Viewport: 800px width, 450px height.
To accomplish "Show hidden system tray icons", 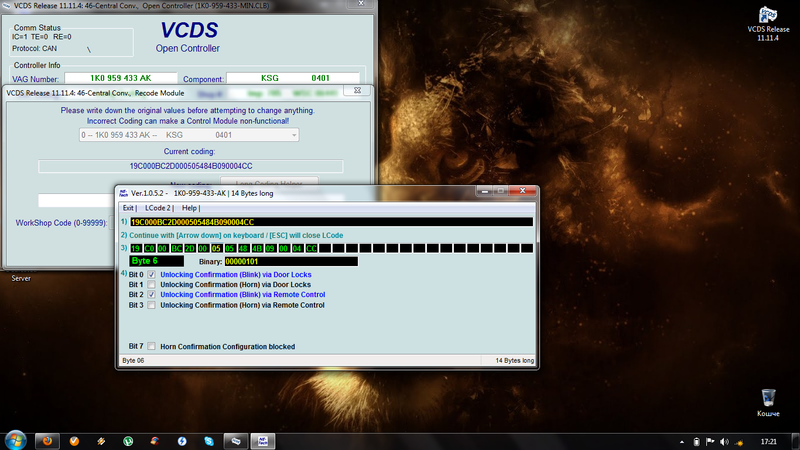I will click(682, 442).
